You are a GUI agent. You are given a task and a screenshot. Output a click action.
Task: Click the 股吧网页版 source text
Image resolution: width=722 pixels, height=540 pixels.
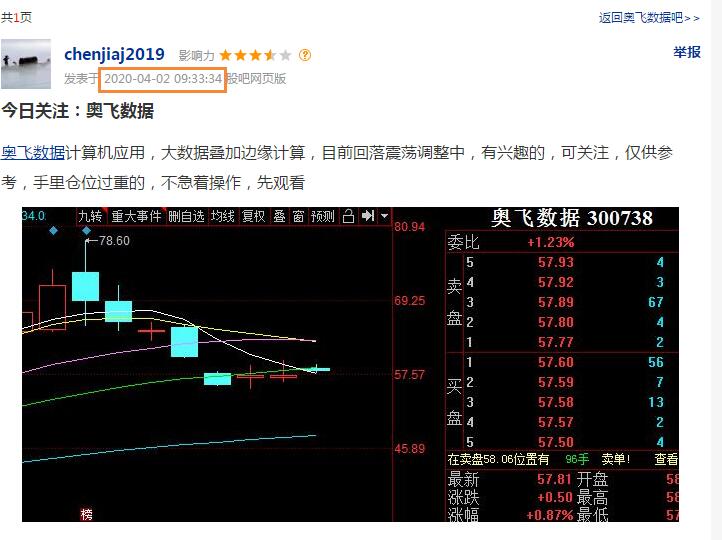256,79
